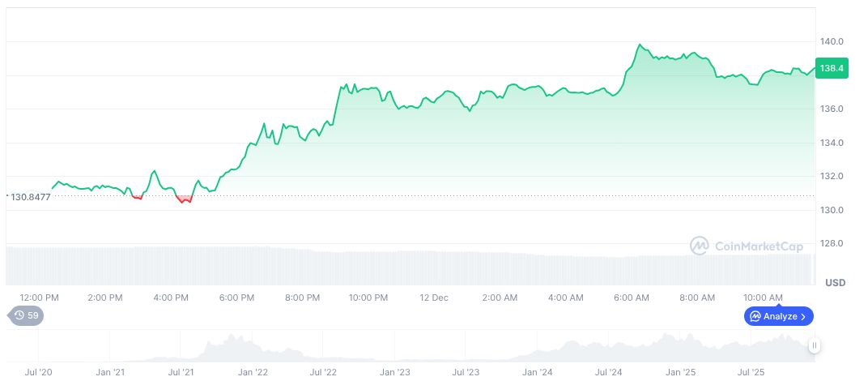This screenshot has height=381, width=868.
Task: Click the 128.0 price axis label
Action: 832,243
